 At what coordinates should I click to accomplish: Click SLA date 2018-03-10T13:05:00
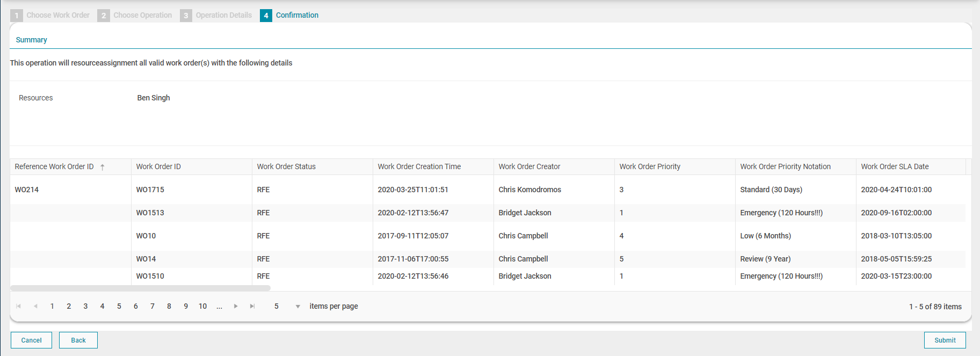896,236
